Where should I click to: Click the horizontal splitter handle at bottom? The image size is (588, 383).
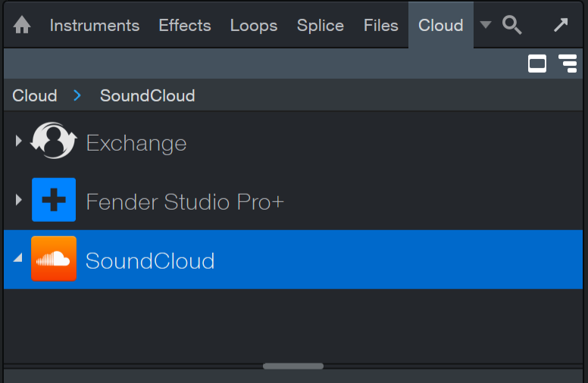(x=293, y=366)
